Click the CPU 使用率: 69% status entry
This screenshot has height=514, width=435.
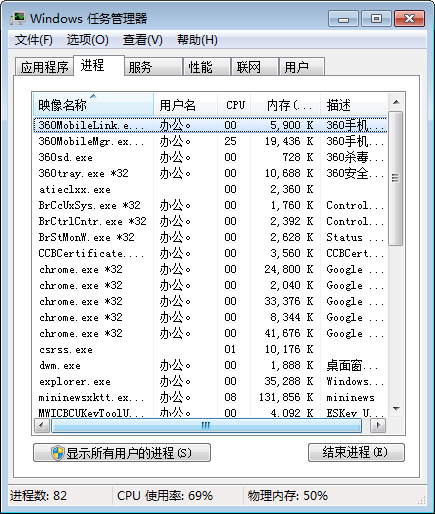(165, 496)
